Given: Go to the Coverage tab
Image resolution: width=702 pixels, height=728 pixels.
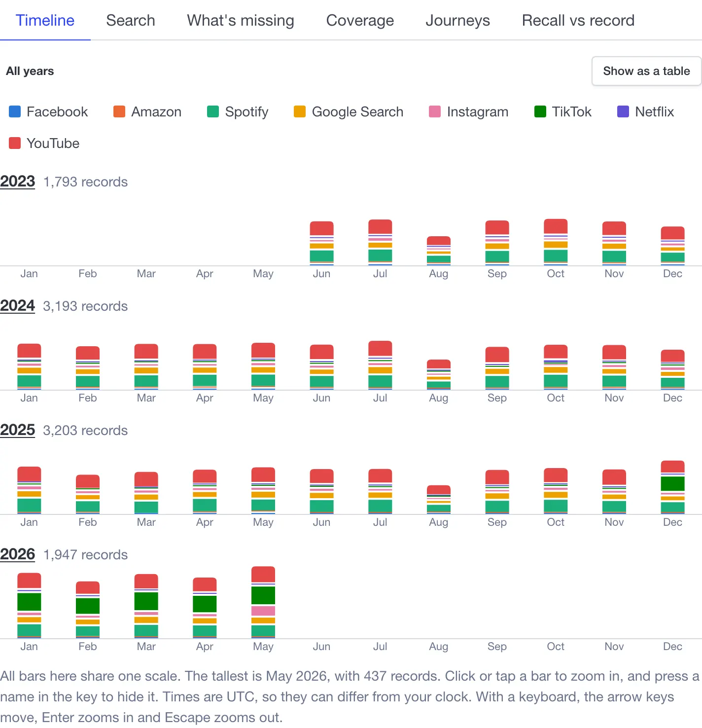Looking at the screenshot, I should coord(360,20).
